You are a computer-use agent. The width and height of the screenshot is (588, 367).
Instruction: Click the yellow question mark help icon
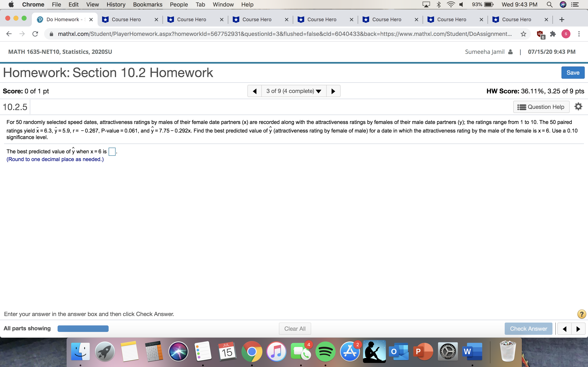[581, 314]
